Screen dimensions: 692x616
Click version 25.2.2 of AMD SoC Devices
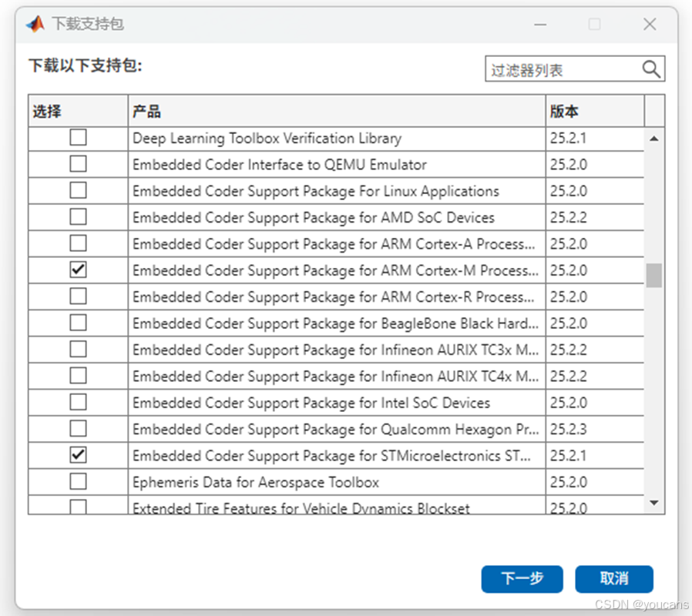569,218
